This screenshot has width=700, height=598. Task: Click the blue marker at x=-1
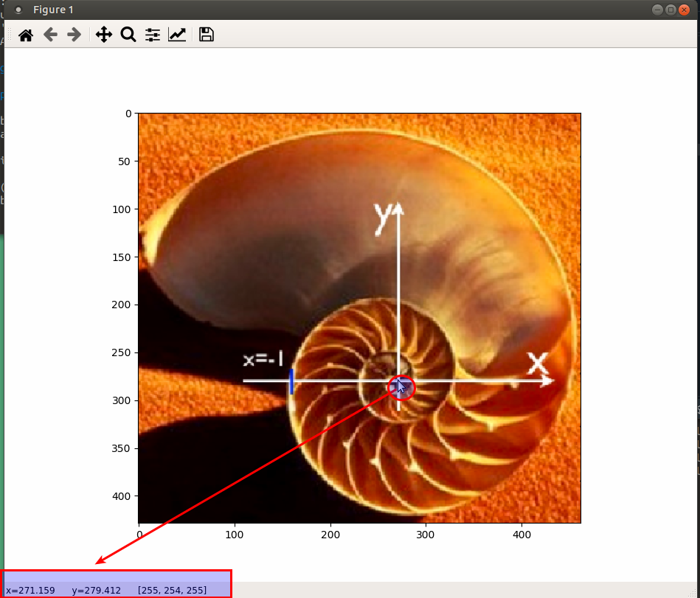292,381
